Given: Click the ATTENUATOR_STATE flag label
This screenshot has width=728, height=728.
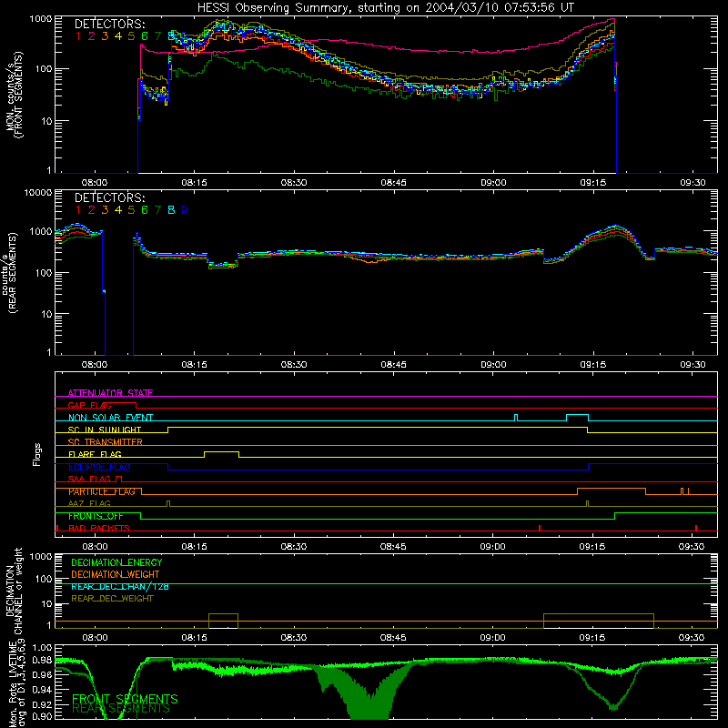Looking at the screenshot, I should click(110, 393).
